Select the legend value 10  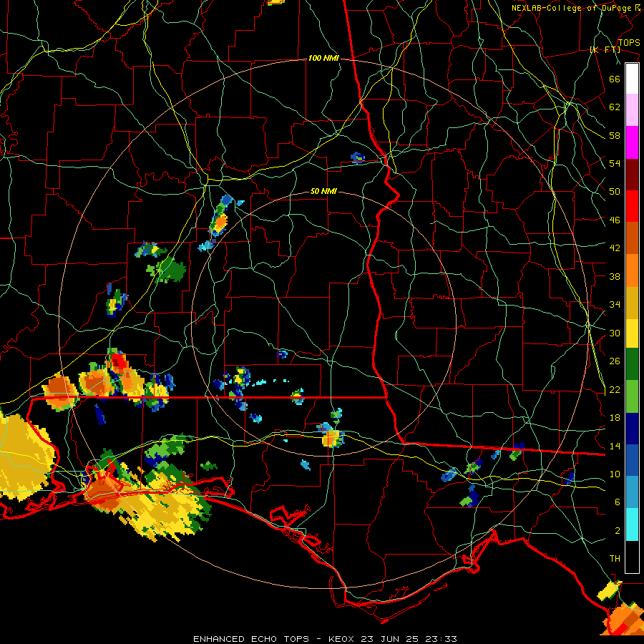pyautogui.click(x=615, y=474)
